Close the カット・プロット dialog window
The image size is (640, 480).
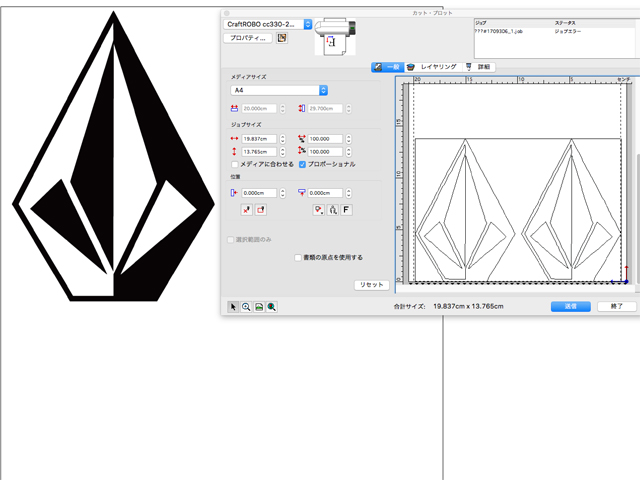[x=227, y=13]
